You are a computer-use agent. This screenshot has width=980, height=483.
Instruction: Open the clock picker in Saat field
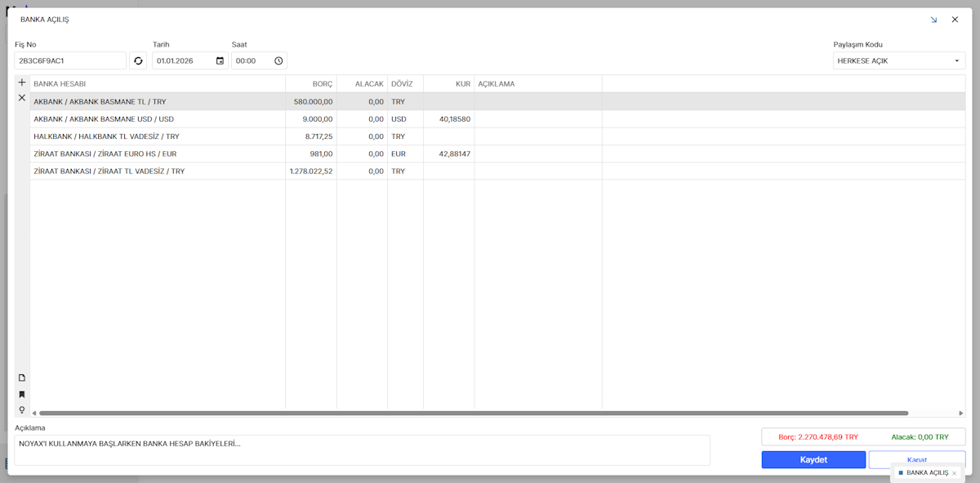pos(278,60)
